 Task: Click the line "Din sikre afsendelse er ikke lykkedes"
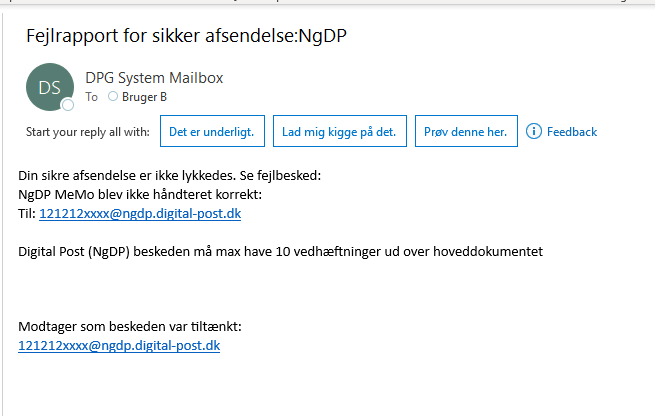coord(168,176)
